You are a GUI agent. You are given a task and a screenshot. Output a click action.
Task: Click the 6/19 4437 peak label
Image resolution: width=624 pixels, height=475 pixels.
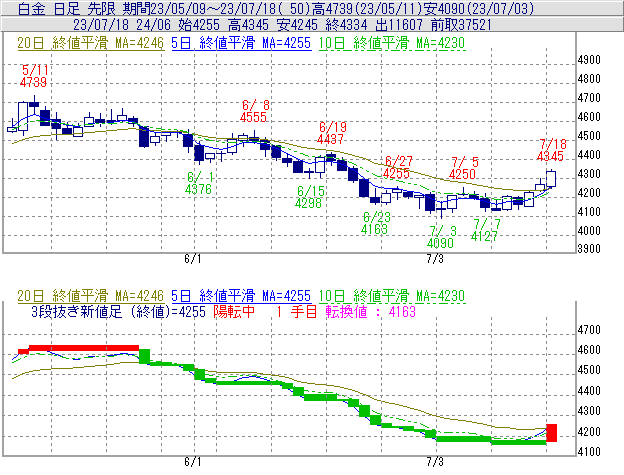(332, 133)
